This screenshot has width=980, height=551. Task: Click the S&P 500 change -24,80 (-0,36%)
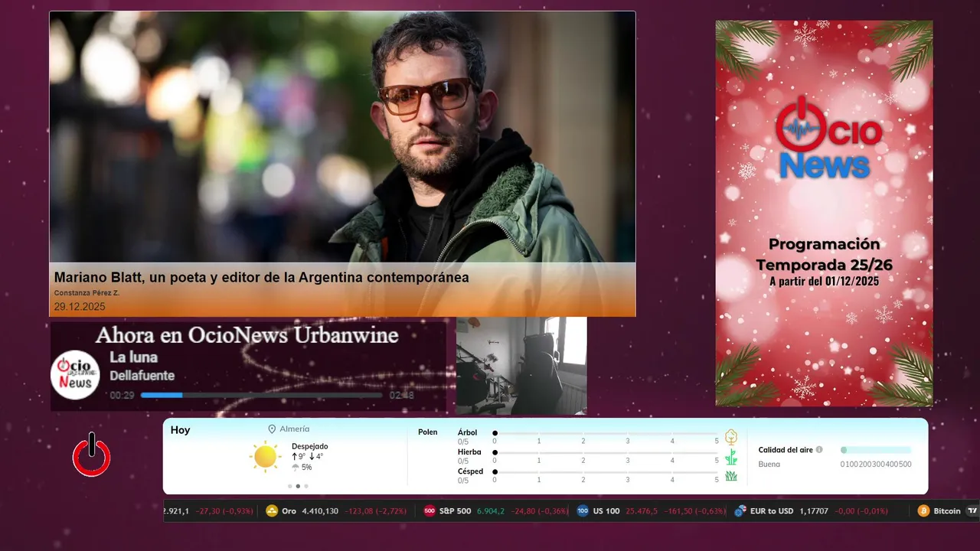pos(541,511)
